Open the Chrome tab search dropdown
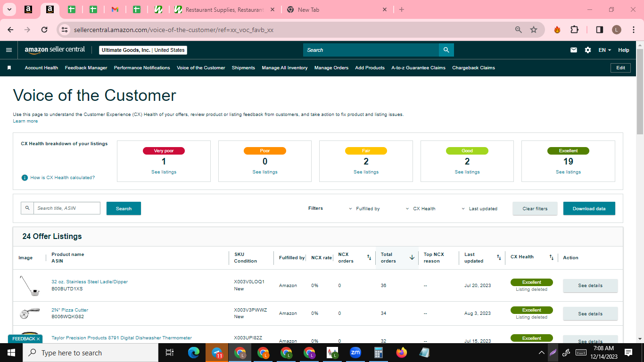The height and width of the screenshot is (362, 644). coord(9,9)
